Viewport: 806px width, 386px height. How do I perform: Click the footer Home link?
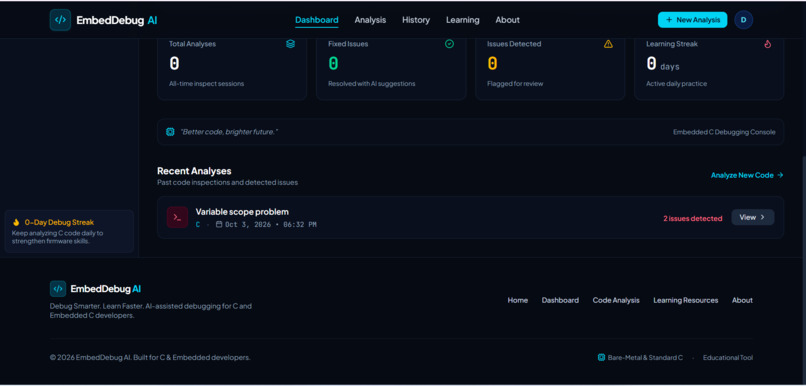[x=518, y=300]
